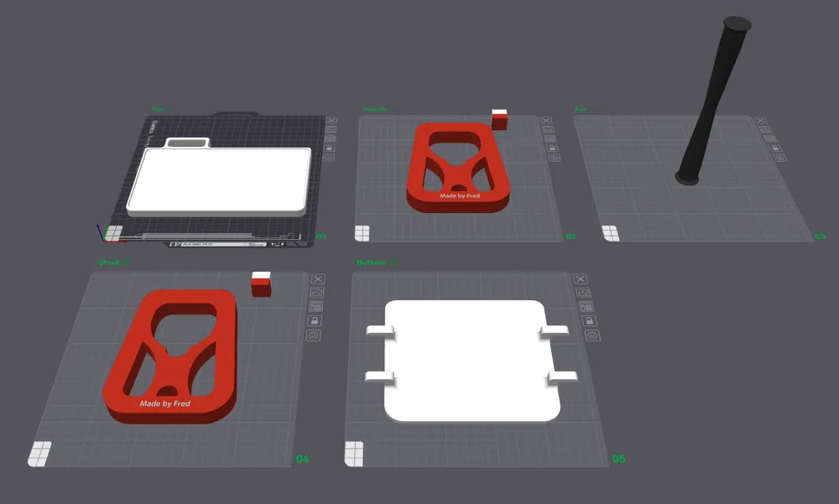Select the Gauche plate name label

374,110
